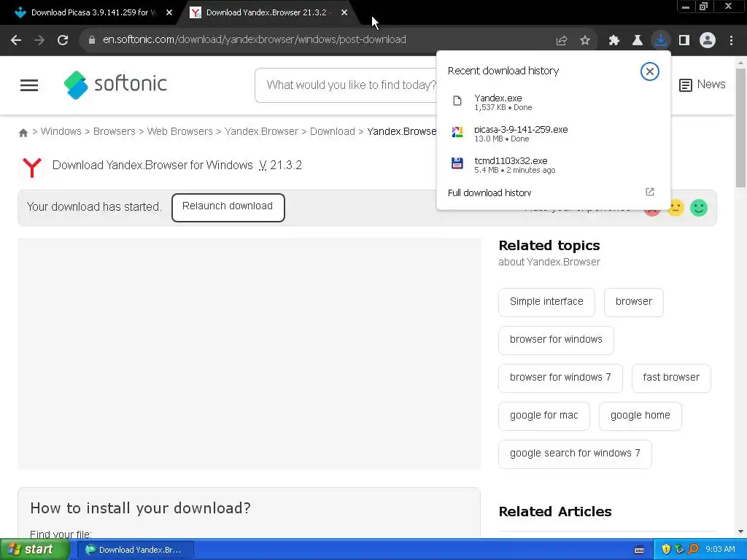Reload the current page
The width and height of the screenshot is (747, 560).
click(x=63, y=40)
